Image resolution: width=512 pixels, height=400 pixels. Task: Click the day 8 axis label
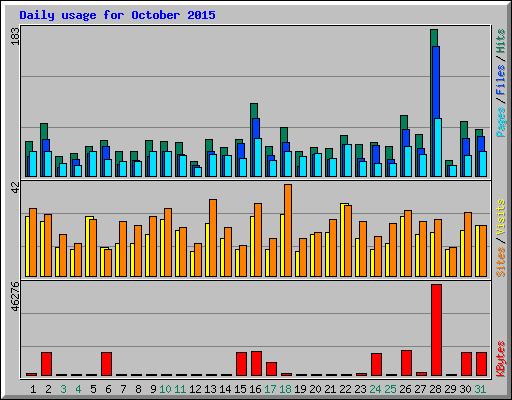coord(138,389)
